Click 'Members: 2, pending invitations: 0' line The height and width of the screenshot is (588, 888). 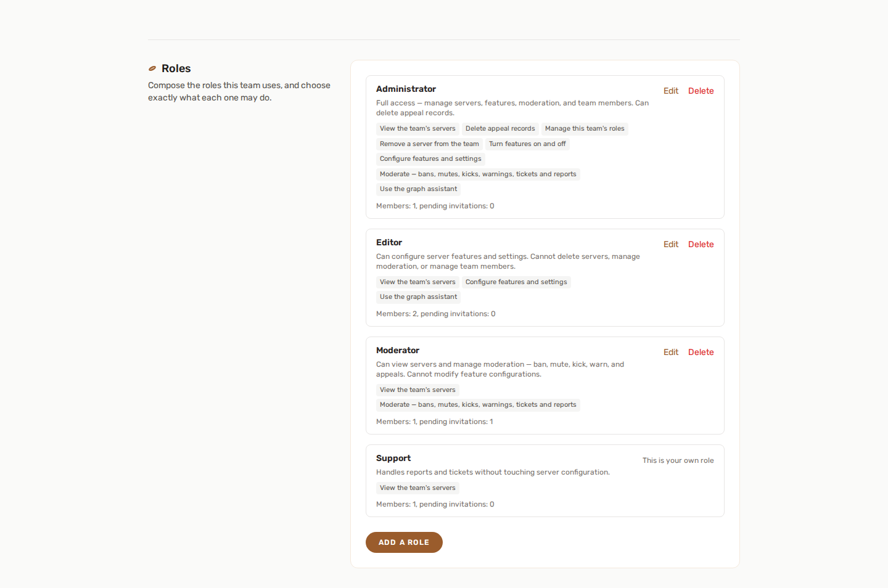(x=436, y=314)
